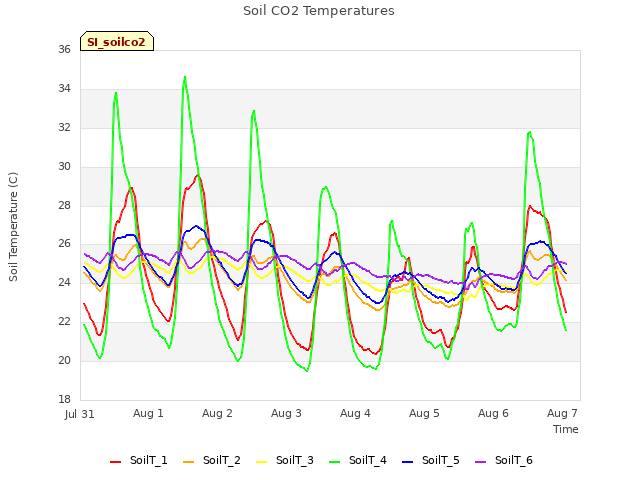Select the SoilT_6 legend label
Screen dimensions: 640x480
tap(514, 460)
